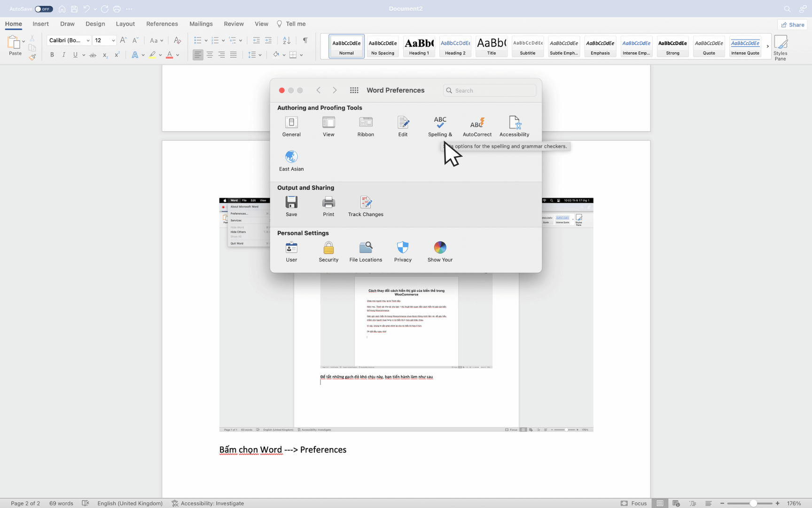Open Edit preferences icon

[x=403, y=127]
